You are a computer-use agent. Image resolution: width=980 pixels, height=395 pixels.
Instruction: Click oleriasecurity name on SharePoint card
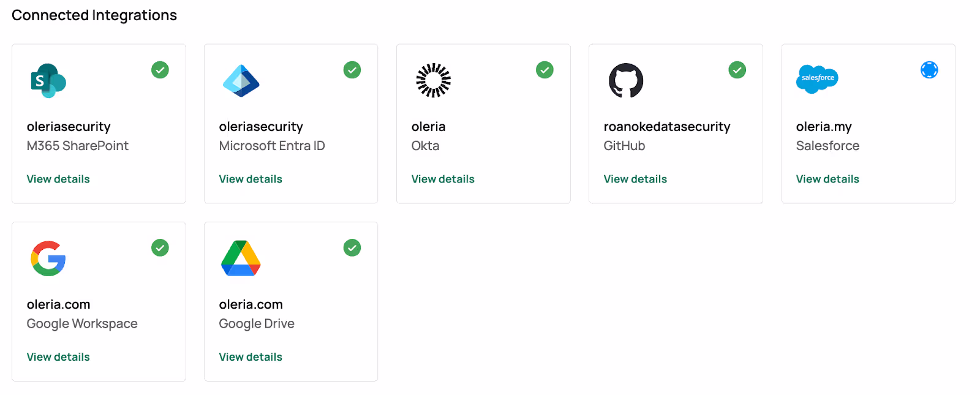[69, 127]
